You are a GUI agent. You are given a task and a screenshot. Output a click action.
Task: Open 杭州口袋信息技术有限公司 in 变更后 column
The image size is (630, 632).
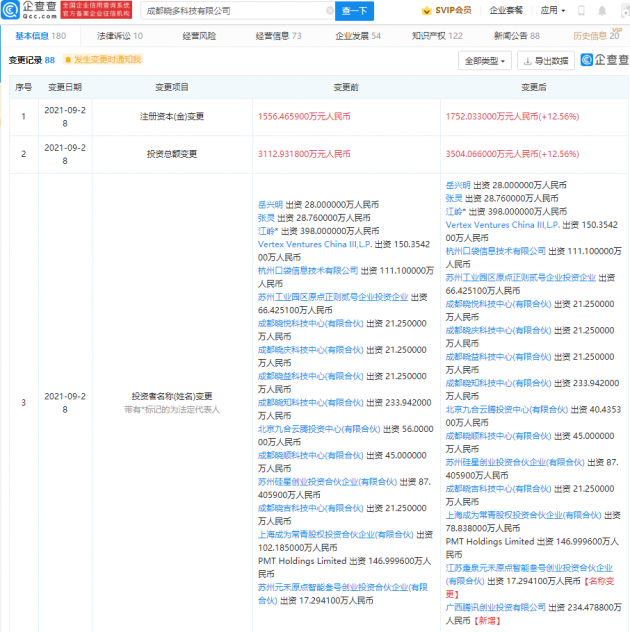click(496, 251)
